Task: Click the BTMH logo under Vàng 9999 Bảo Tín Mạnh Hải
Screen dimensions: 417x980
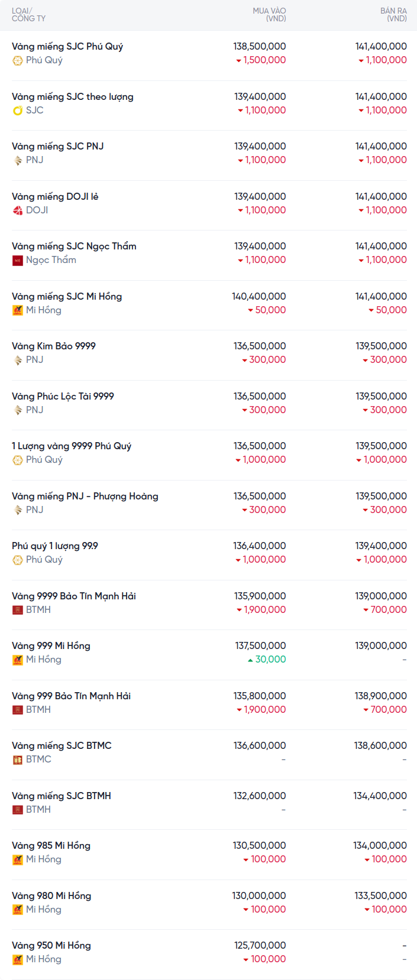Action: (18, 610)
